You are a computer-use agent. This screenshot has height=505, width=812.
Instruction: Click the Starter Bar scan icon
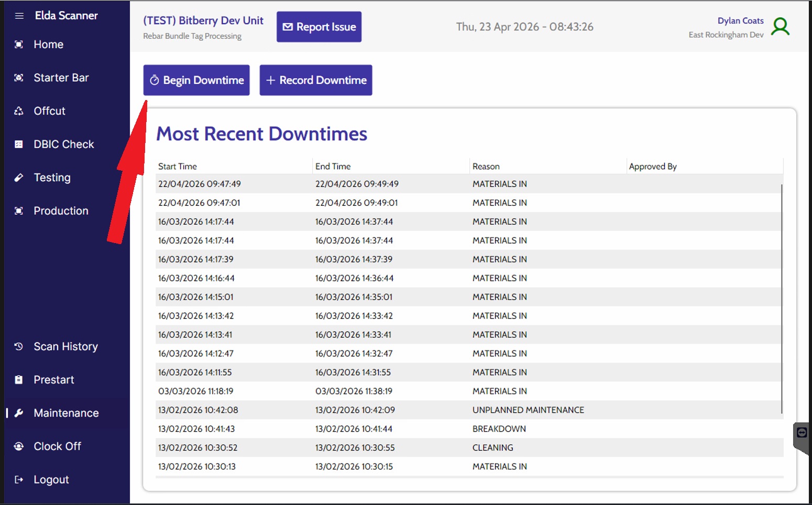point(19,78)
